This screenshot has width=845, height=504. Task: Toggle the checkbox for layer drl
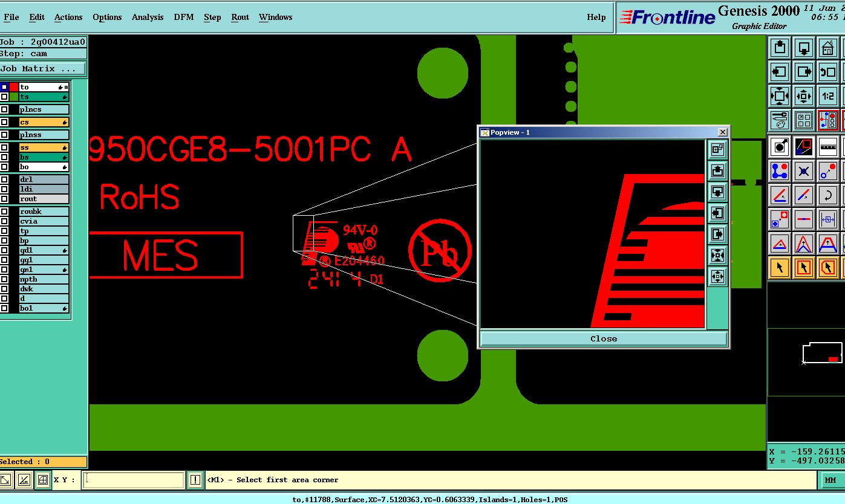click(x=4, y=179)
